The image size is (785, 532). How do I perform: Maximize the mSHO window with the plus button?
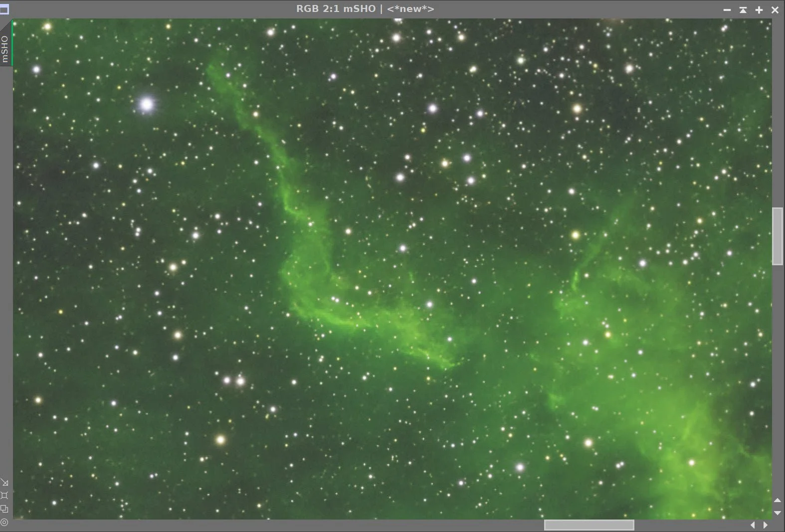click(x=759, y=9)
